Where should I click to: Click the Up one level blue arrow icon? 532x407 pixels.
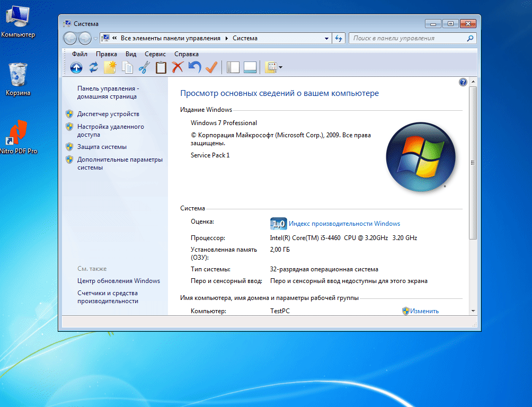pos(76,67)
